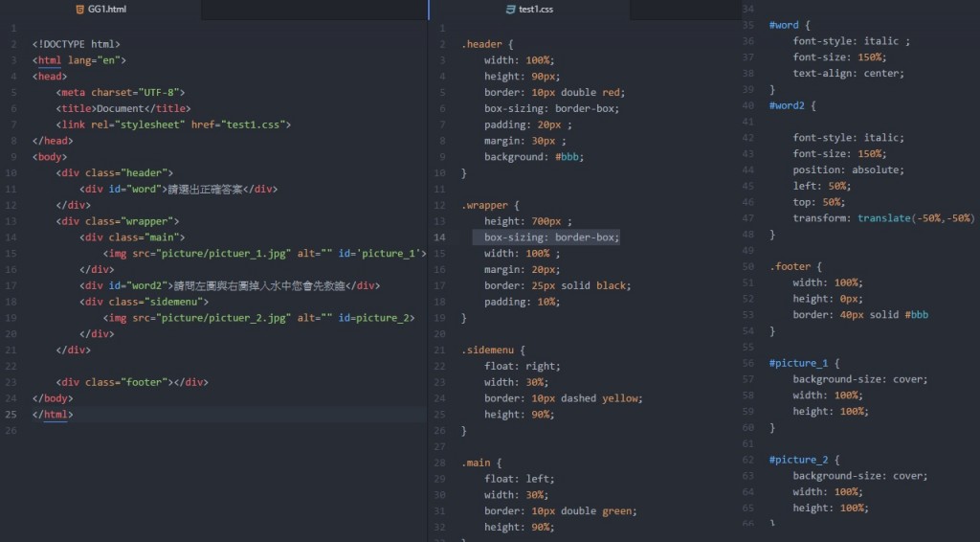Click the 'transform: translate(-50%,-50%)' declaration
980x542 pixels.
click(x=883, y=218)
